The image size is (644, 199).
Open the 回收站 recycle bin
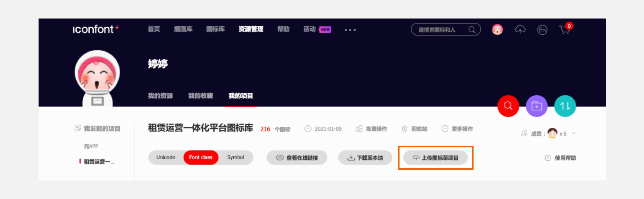tap(415, 129)
